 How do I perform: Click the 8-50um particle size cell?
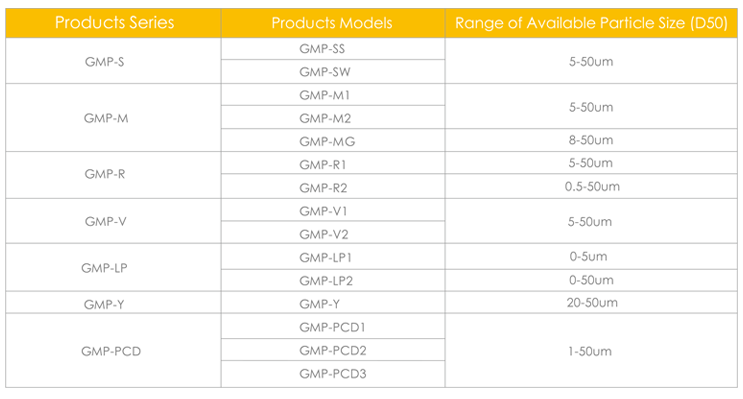tap(591, 140)
